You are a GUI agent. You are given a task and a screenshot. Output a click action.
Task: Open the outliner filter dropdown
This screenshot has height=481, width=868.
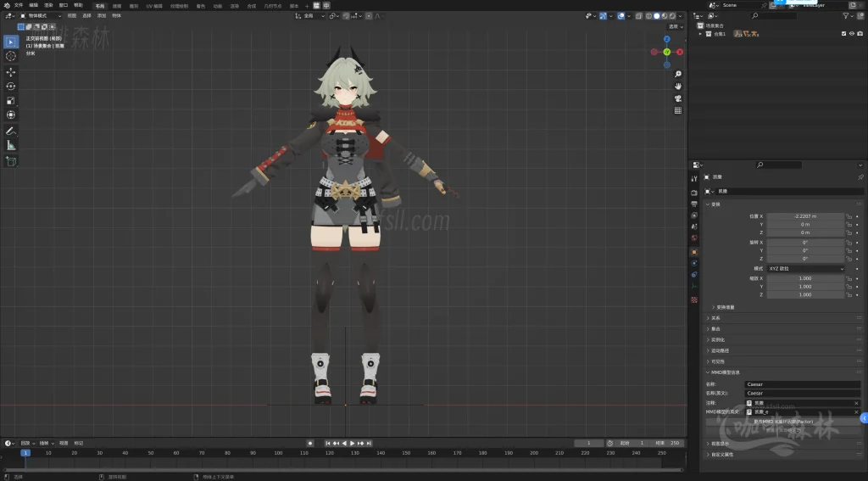point(848,16)
